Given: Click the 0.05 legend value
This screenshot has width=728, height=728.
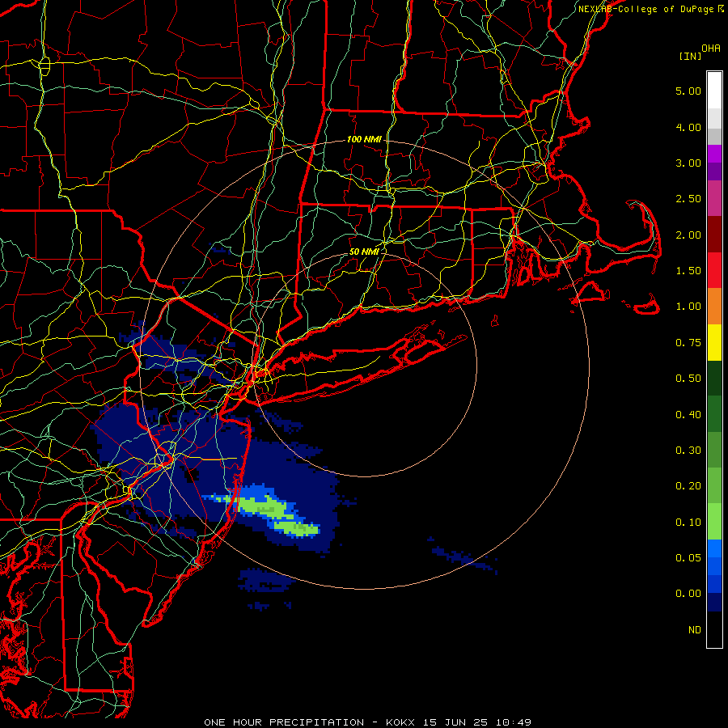Looking at the screenshot, I should [688, 558].
